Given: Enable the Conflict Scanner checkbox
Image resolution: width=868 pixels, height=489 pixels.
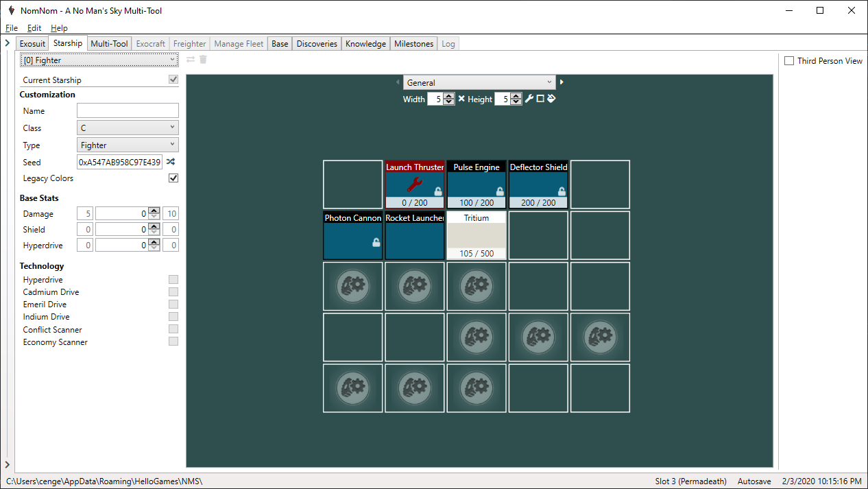Looking at the screenshot, I should [x=173, y=329].
